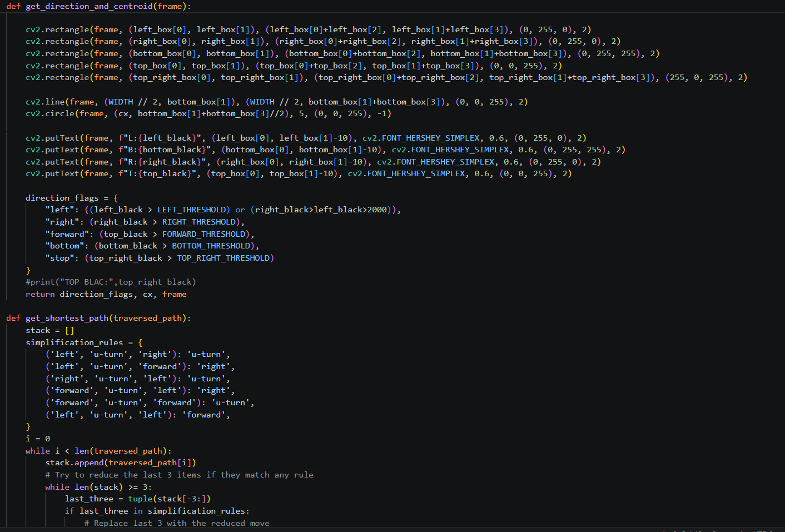The width and height of the screenshot is (785, 532).
Task: Click the -1 thickness argument in cv2.circle
Action: 382,113
